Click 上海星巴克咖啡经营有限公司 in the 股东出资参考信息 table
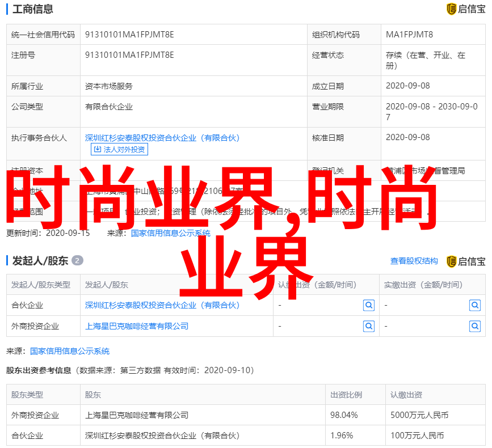The width and height of the screenshot is (492, 448). 137,415
